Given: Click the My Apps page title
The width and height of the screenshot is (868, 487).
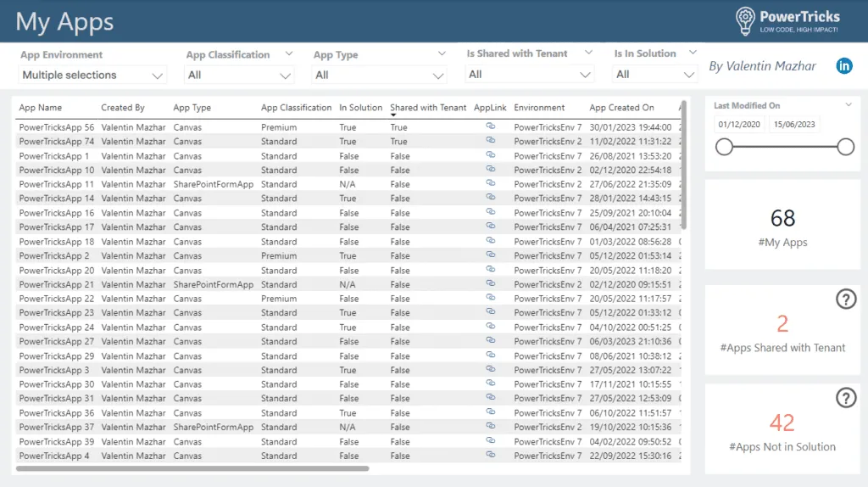Looking at the screenshot, I should 64,22.
